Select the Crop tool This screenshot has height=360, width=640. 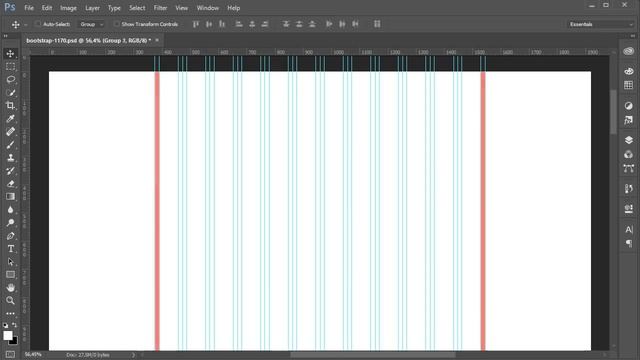[x=11, y=106]
